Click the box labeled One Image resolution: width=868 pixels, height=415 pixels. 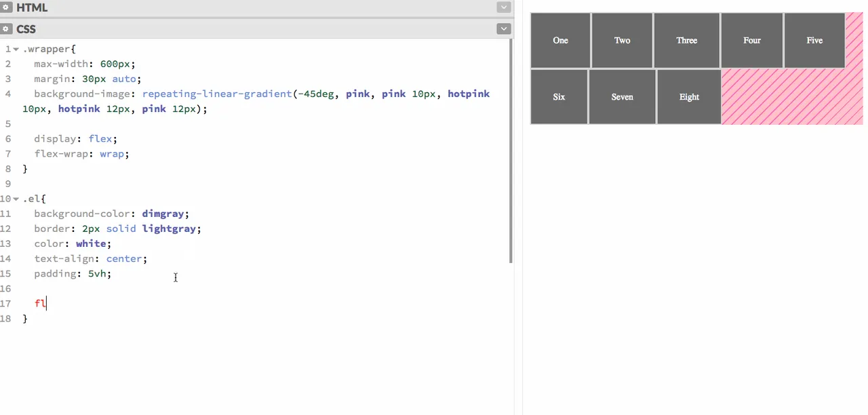tap(560, 40)
